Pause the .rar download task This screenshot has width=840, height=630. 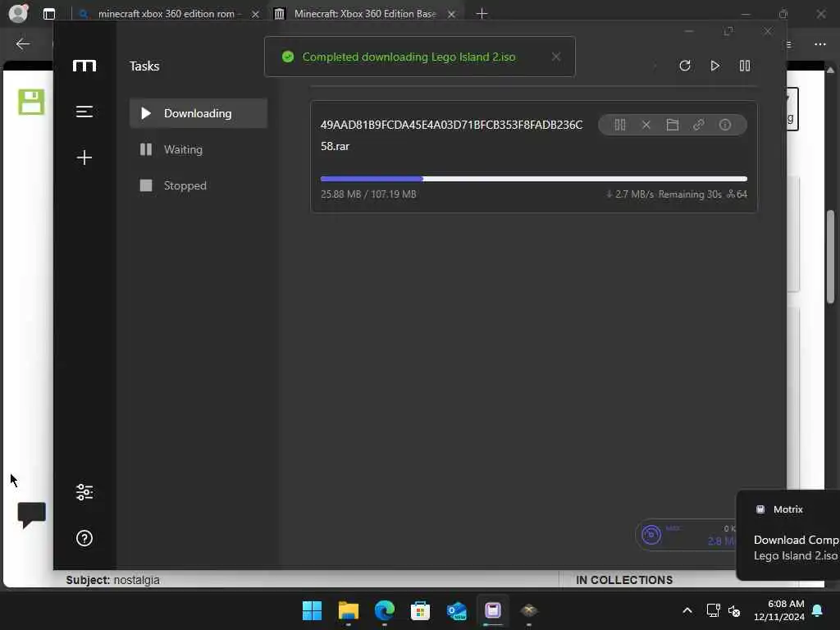point(620,125)
